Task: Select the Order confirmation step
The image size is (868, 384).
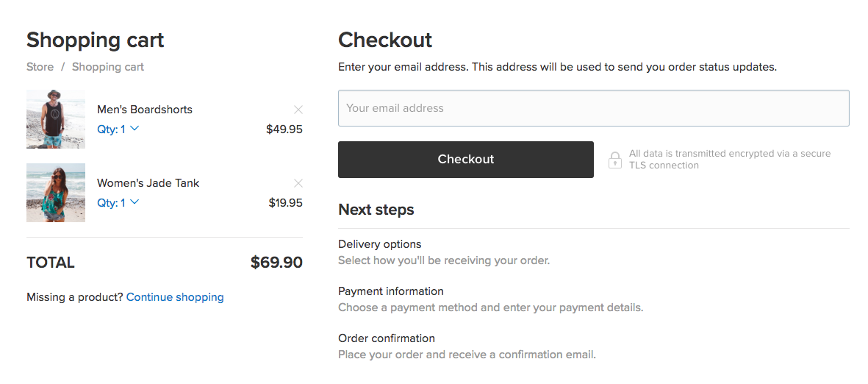Action: click(387, 338)
